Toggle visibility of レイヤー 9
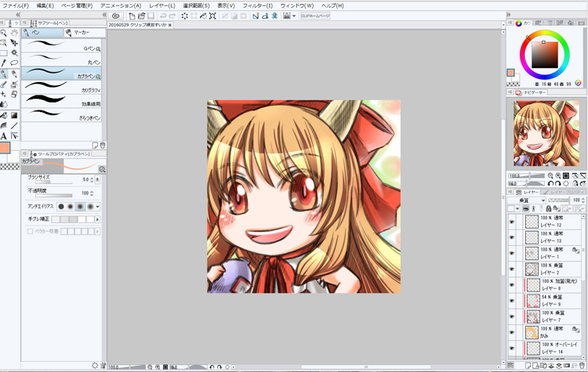The image size is (588, 372). (512, 301)
